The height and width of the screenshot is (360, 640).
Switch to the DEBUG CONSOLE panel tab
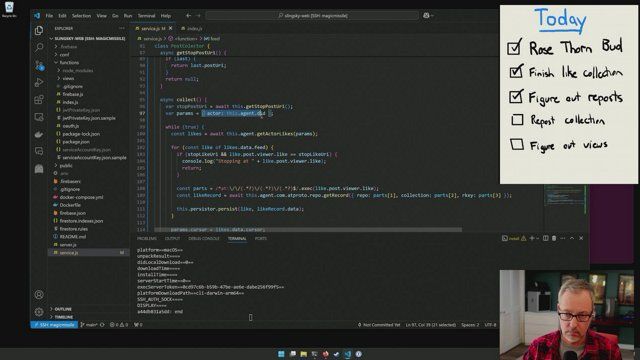204,238
